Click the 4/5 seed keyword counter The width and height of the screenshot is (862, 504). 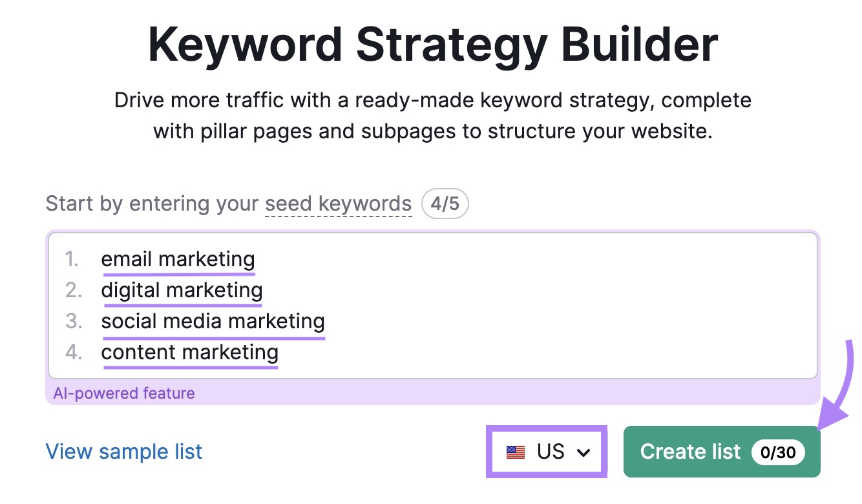click(445, 204)
